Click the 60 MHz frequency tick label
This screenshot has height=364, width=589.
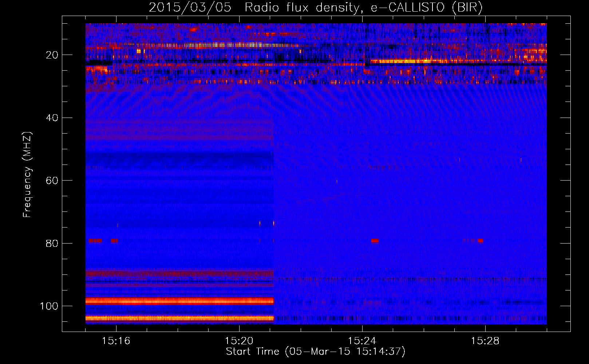(52, 181)
